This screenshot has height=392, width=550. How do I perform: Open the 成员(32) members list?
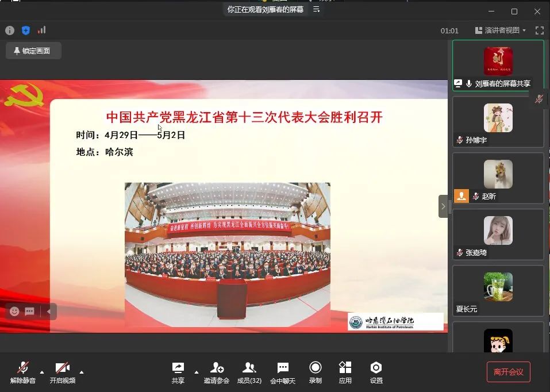click(249, 372)
